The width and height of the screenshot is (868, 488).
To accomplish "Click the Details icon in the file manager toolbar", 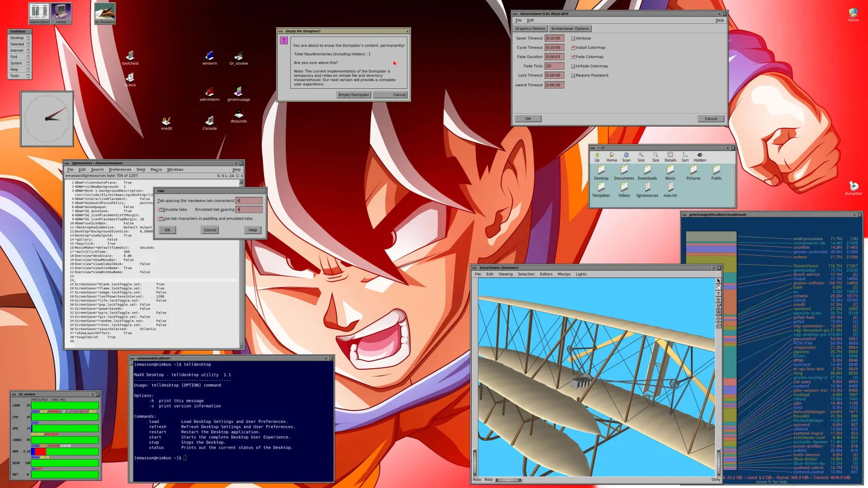I will (x=670, y=155).
